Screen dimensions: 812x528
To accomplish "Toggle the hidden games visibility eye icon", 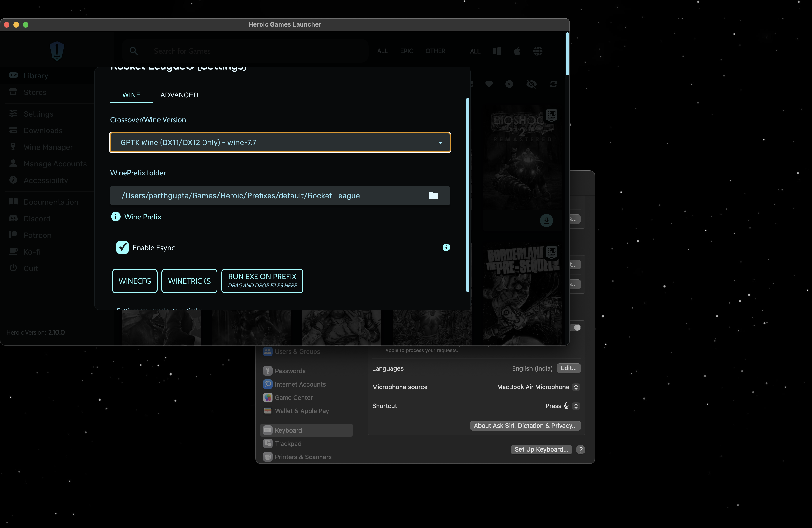I will click(x=532, y=84).
